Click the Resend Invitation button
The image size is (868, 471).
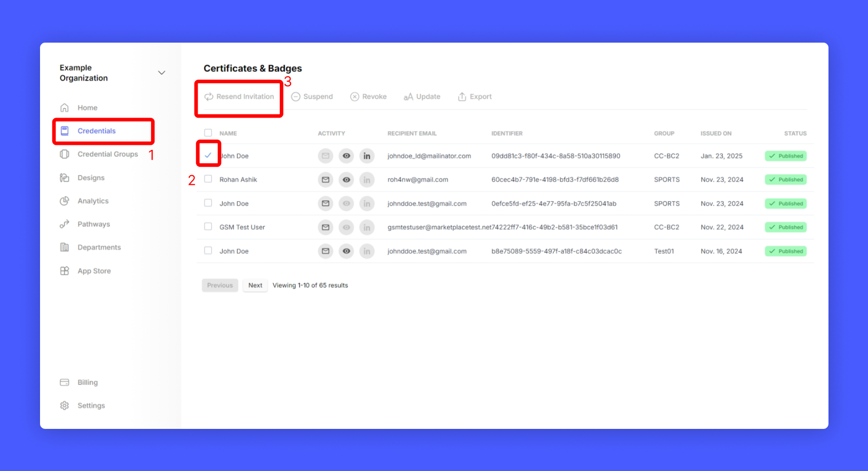point(240,97)
